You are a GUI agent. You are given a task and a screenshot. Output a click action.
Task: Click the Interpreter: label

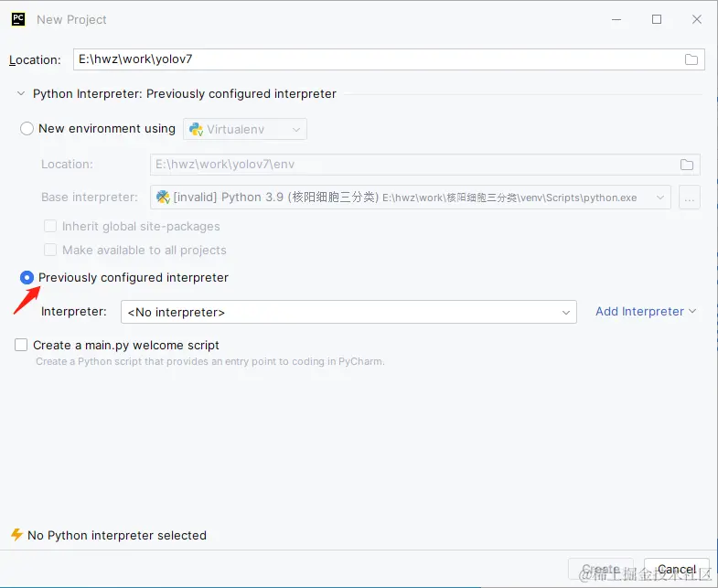tap(74, 312)
